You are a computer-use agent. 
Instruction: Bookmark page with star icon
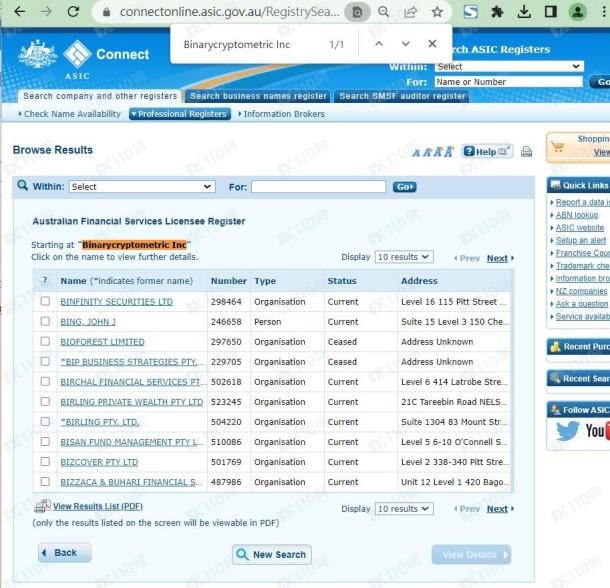pos(437,12)
